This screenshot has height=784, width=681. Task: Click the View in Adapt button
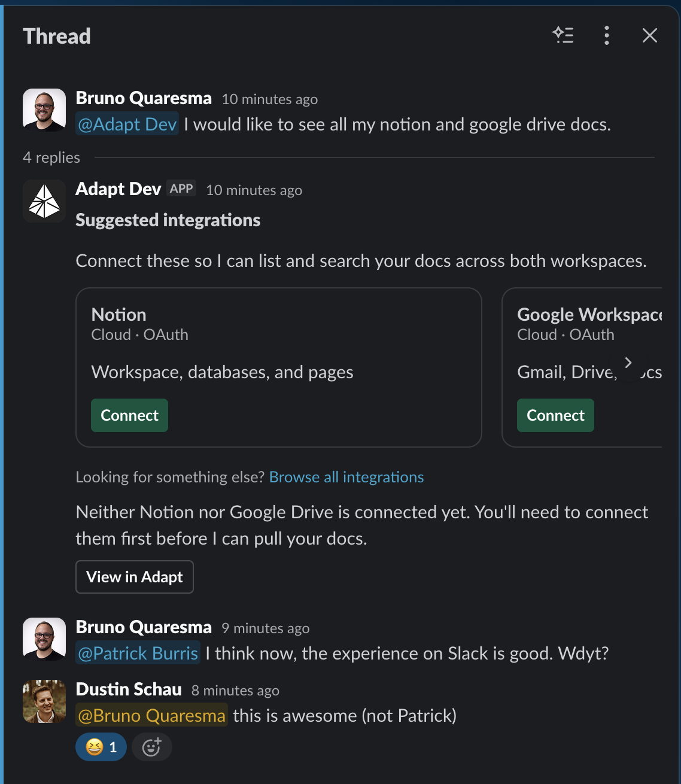pyautogui.click(x=135, y=577)
